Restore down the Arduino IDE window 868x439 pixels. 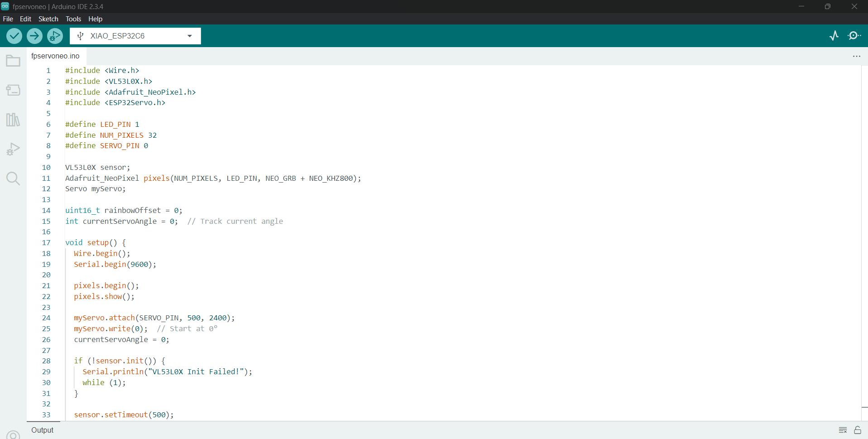(828, 6)
